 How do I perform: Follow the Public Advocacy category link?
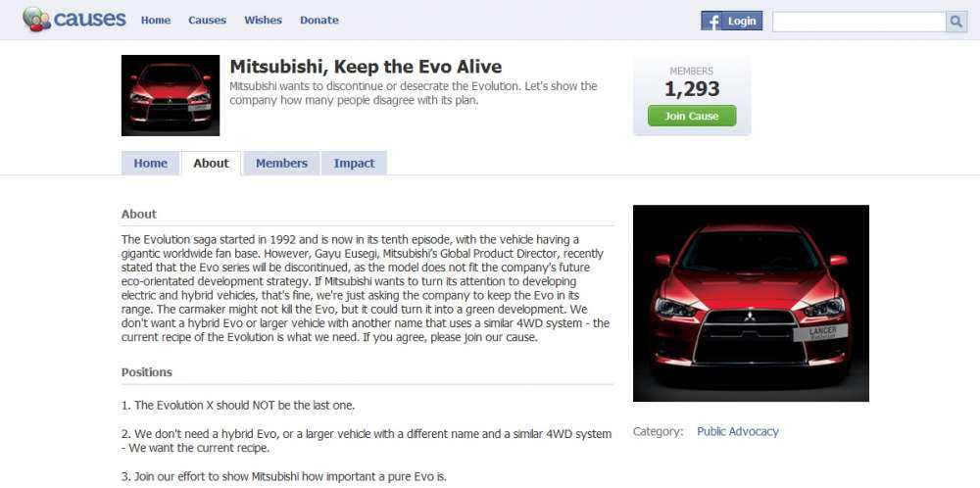pyautogui.click(x=738, y=431)
